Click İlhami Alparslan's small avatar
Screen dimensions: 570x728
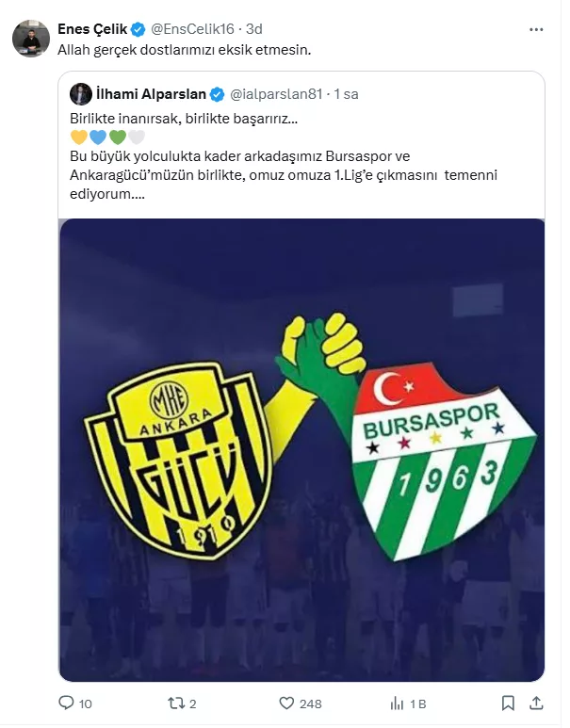click(x=81, y=94)
